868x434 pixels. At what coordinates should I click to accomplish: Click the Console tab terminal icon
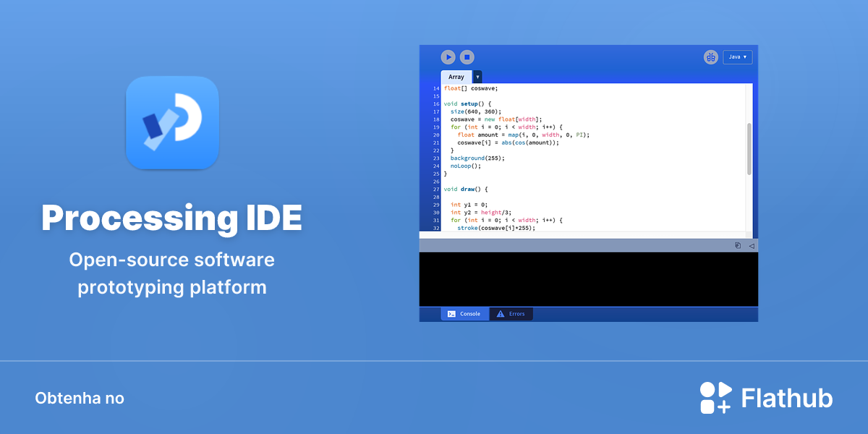click(451, 314)
